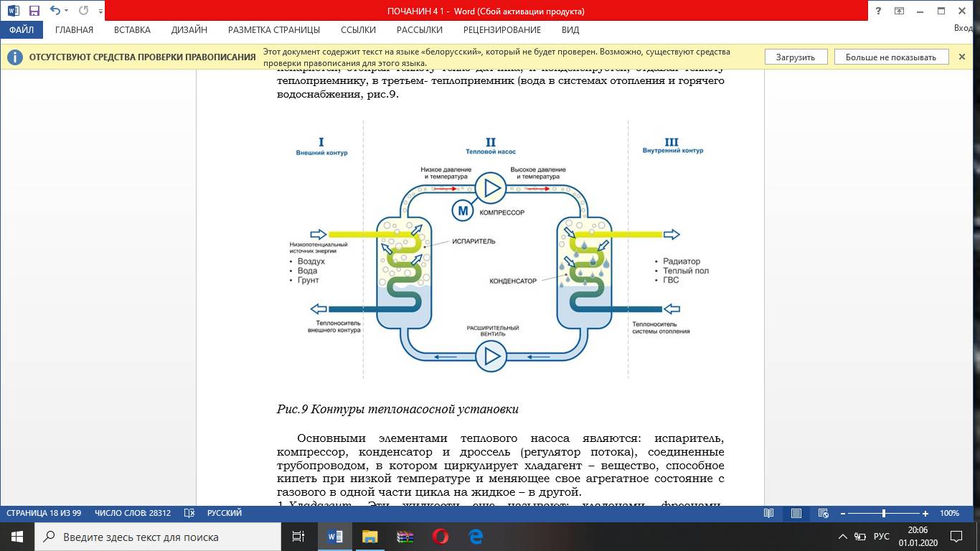This screenshot has width=980, height=551.
Task: Open the ВСТАВКА ribbon tab
Action: [x=132, y=30]
